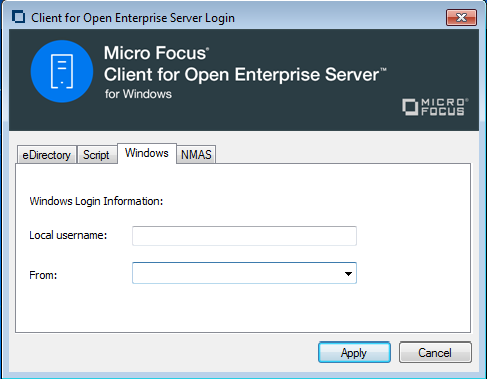
Task: Switch to the eDirectory tab
Action: (x=47, y=155)
